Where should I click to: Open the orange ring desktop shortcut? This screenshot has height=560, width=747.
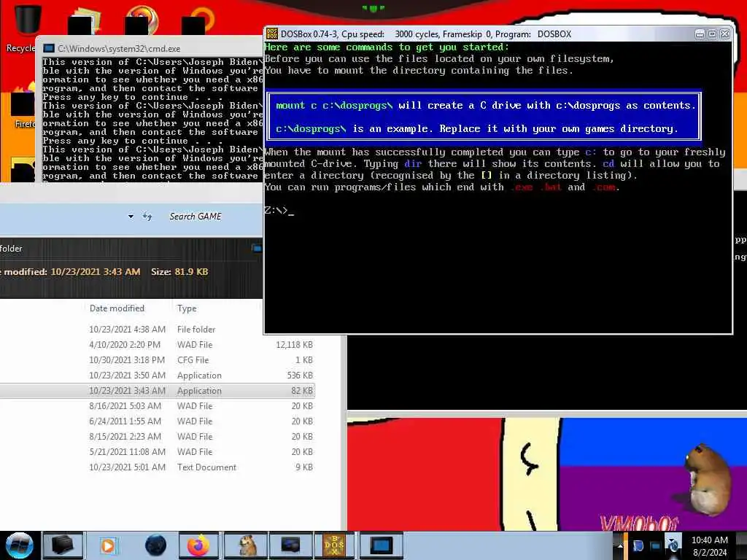[198, 21]
